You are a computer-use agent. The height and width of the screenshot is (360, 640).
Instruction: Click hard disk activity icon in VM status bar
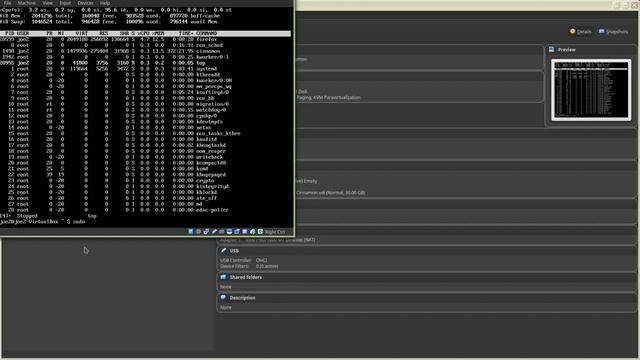[191, 231]
